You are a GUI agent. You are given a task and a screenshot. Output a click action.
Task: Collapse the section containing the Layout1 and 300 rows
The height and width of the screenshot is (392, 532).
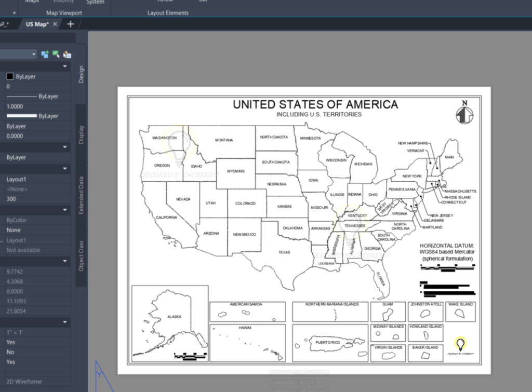pos(65,169)
